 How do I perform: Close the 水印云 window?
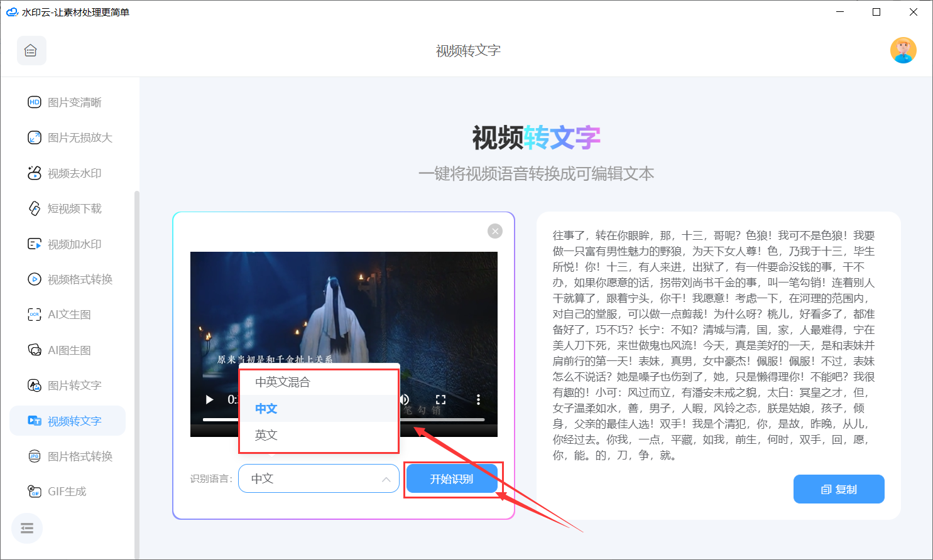[914, 12]
